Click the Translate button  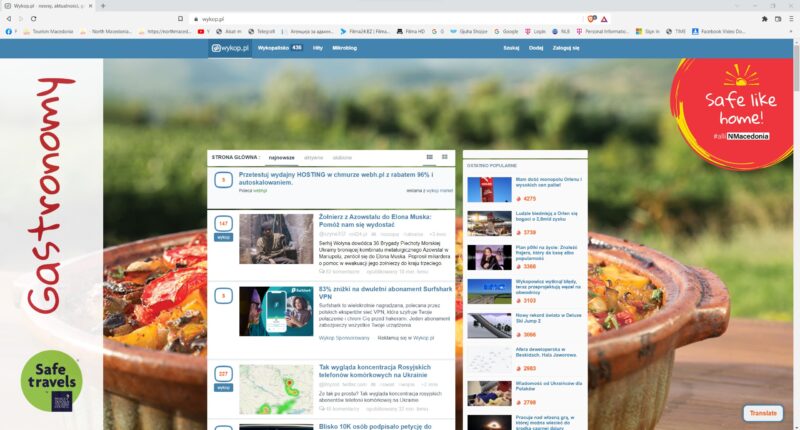763,413
